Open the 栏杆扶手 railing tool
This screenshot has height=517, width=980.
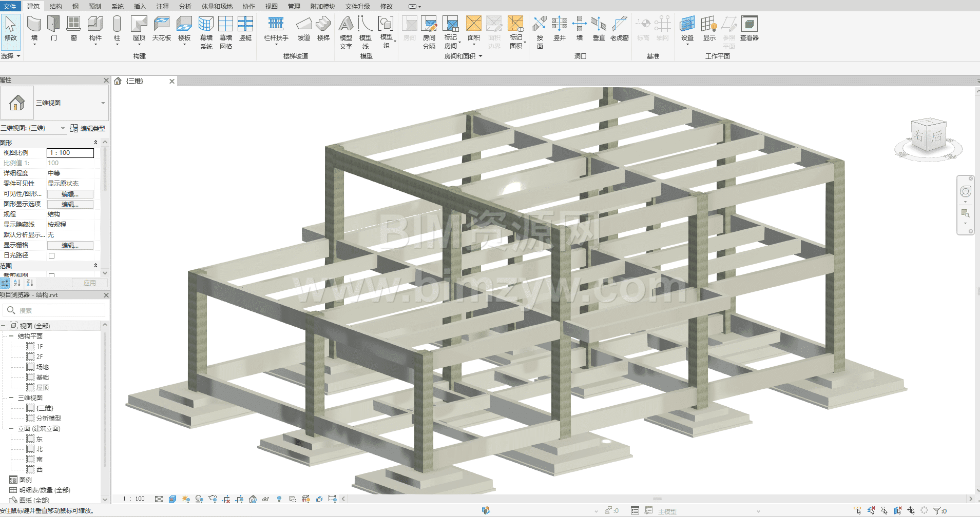pos(276,24)
